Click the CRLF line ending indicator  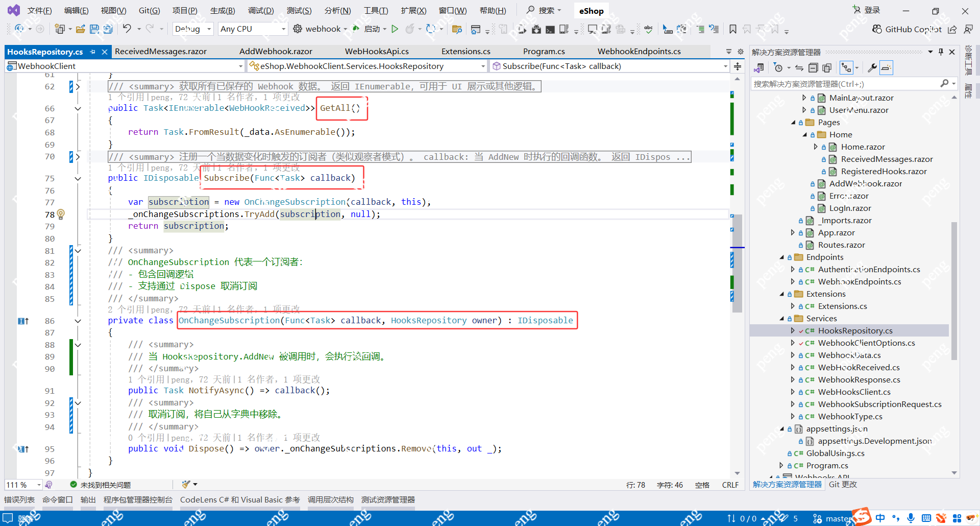730,485
